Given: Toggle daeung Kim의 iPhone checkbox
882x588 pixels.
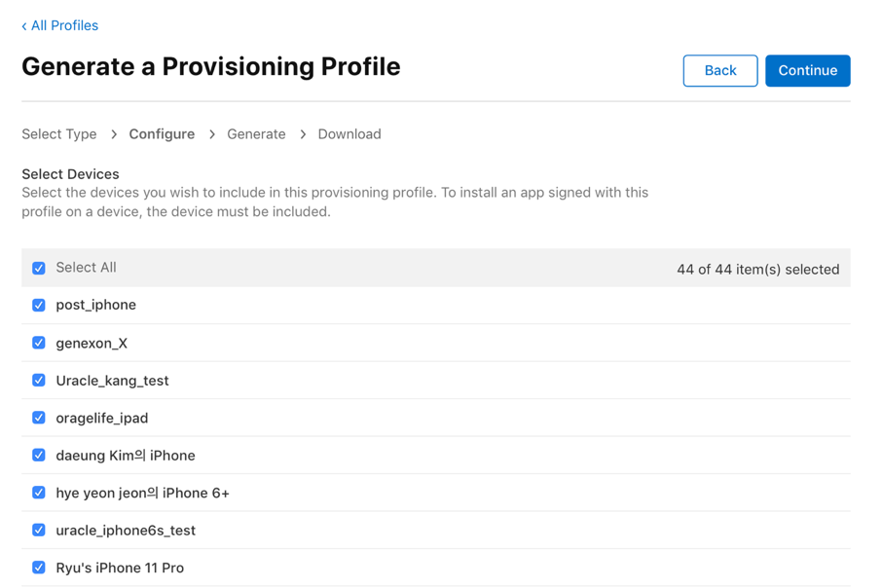Looking at the screenshot, I should (x=39, y=456).
